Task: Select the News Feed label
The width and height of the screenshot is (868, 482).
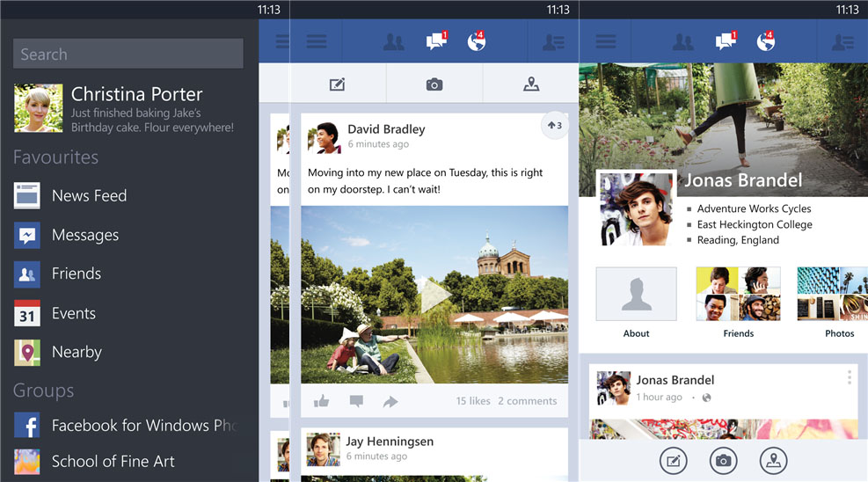Action: (89, 195)
